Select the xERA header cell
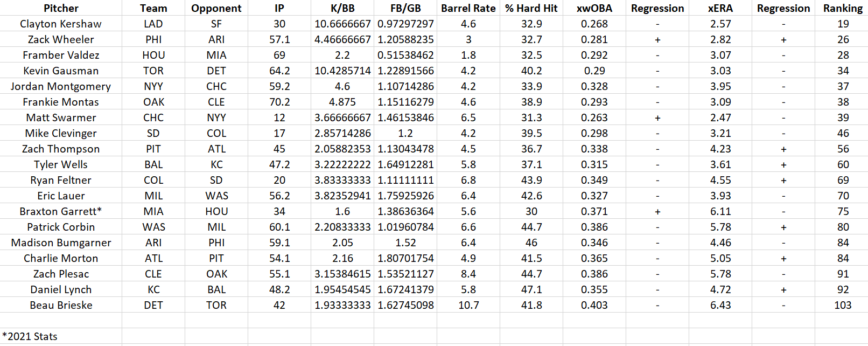868x346 pixels. pos(720,8)
